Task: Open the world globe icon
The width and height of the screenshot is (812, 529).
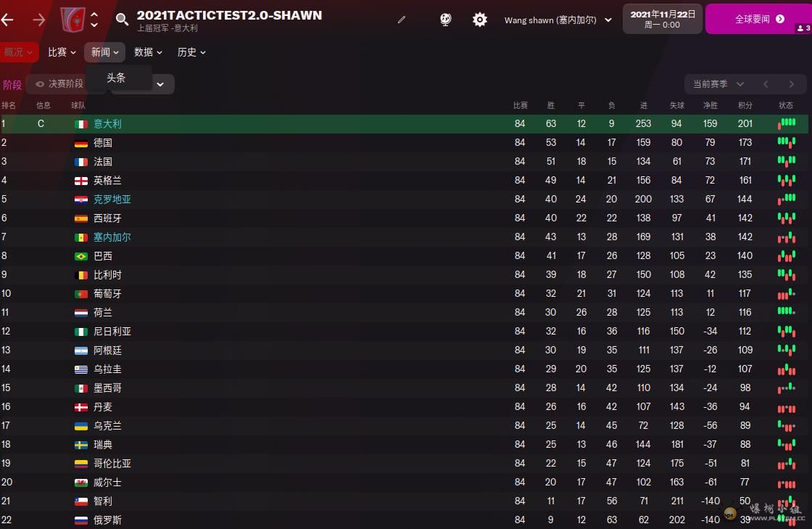Action: 446,20
